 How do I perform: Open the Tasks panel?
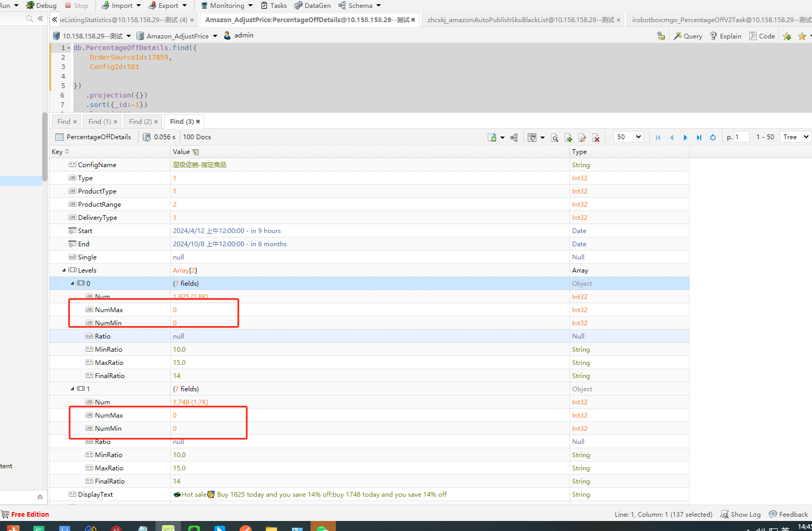274,5
